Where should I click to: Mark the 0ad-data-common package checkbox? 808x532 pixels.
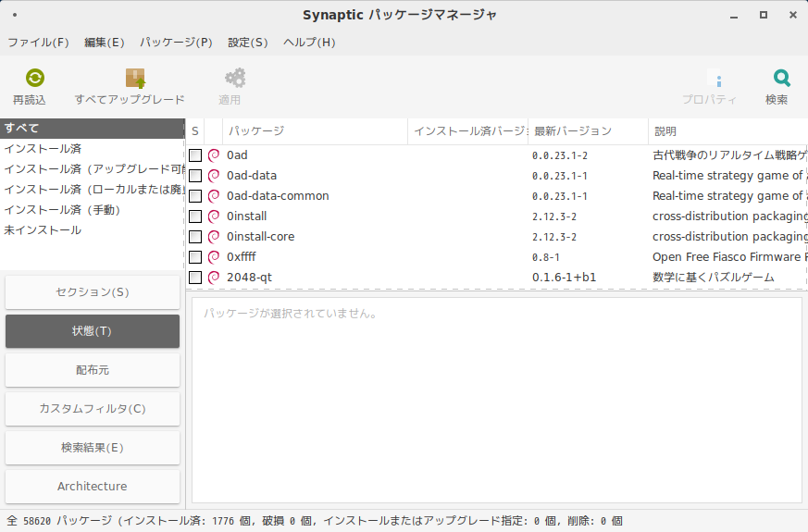coord(195,196)
